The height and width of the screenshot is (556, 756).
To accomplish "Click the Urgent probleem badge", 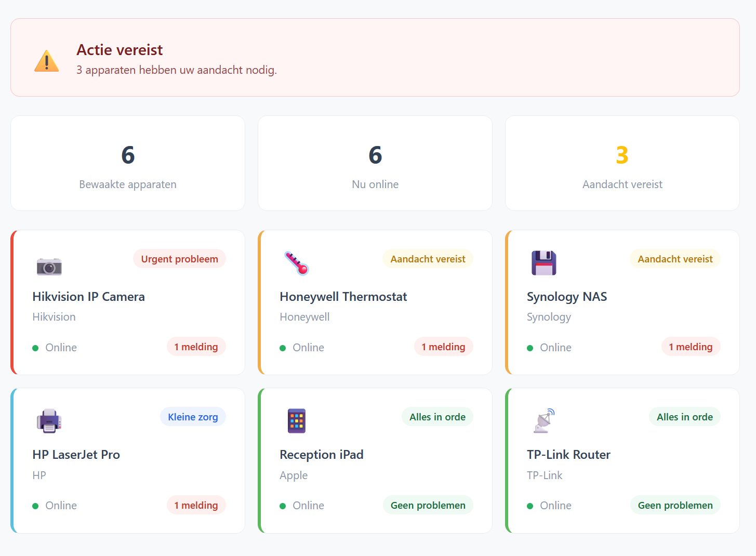I will 179,258.
